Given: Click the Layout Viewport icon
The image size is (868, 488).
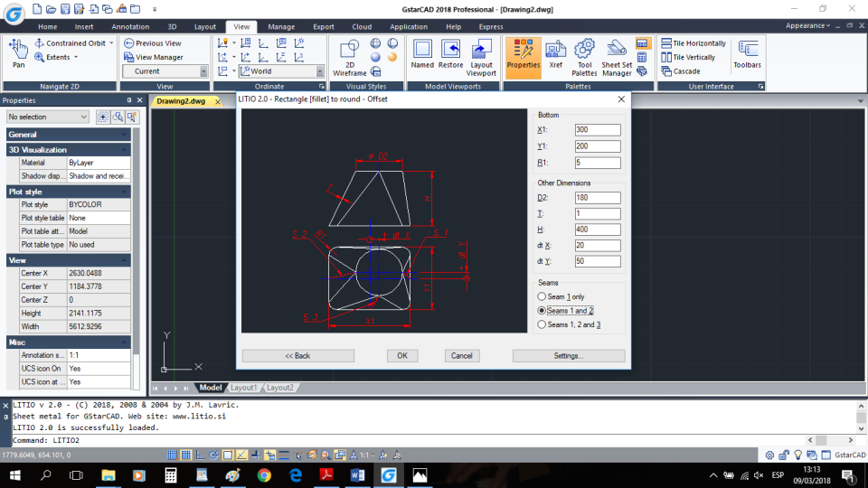Looking at the screenshot, I should pos(481,58).
